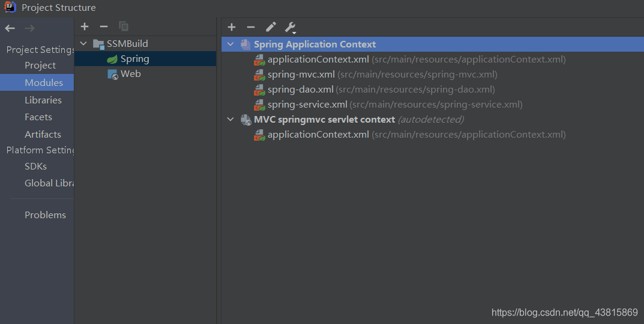Click the Platform Settings section header
The width and height of the screenshot is (644, 324).
(40, 150)
